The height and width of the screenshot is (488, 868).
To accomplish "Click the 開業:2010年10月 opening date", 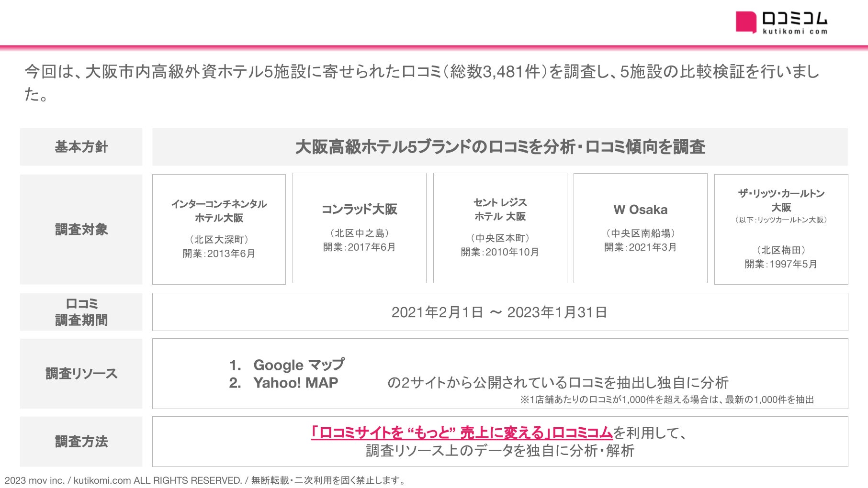I will (500, 252).
